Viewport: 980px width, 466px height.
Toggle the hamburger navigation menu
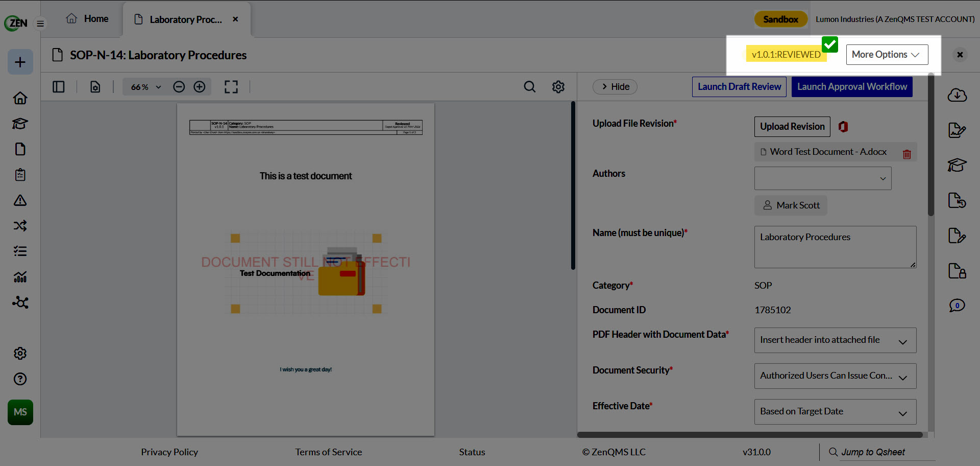point(40,24)
